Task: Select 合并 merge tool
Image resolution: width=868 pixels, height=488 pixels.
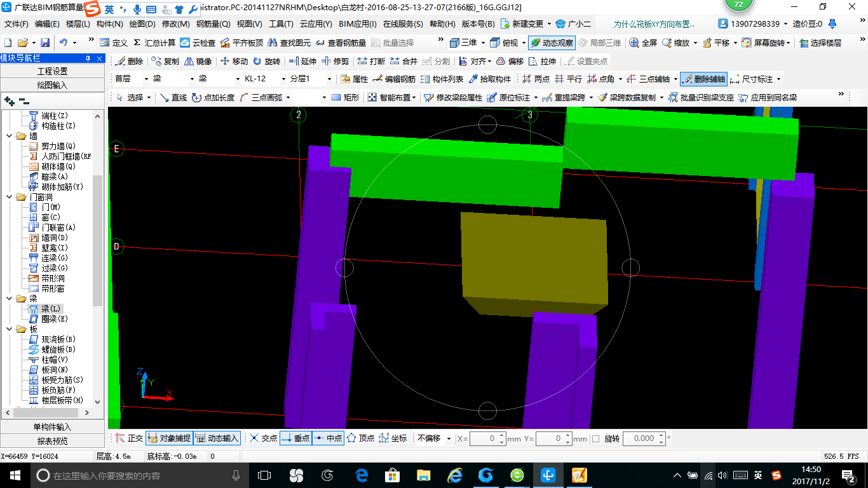Action: coord(403,61)
